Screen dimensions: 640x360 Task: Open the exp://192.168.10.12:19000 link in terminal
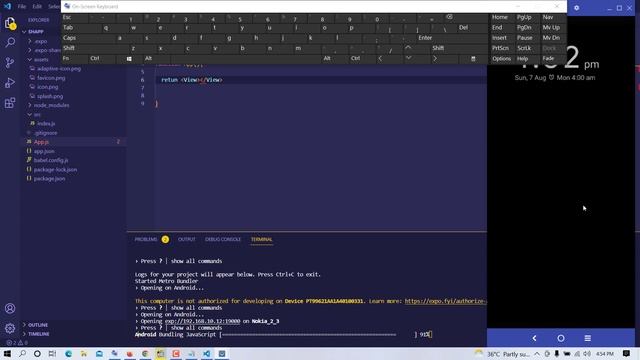tap(202, 321)
